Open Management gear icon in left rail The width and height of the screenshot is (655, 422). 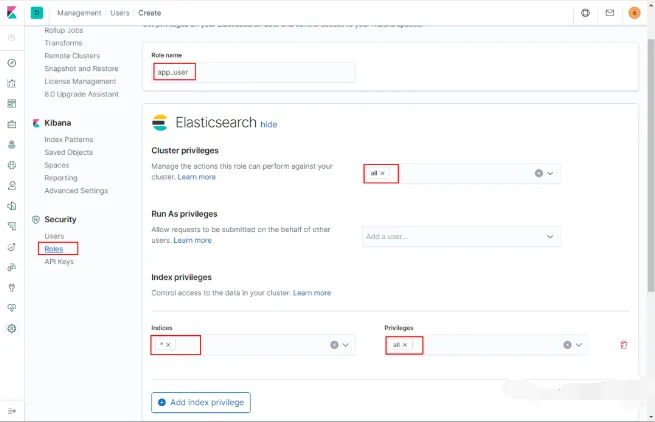[x=11, y=328]
